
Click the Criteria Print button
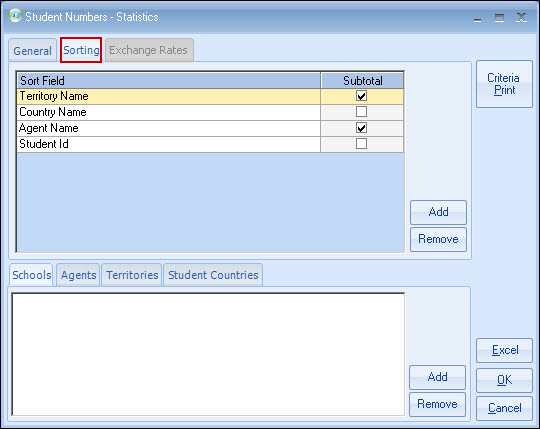(x=504, y=84)
